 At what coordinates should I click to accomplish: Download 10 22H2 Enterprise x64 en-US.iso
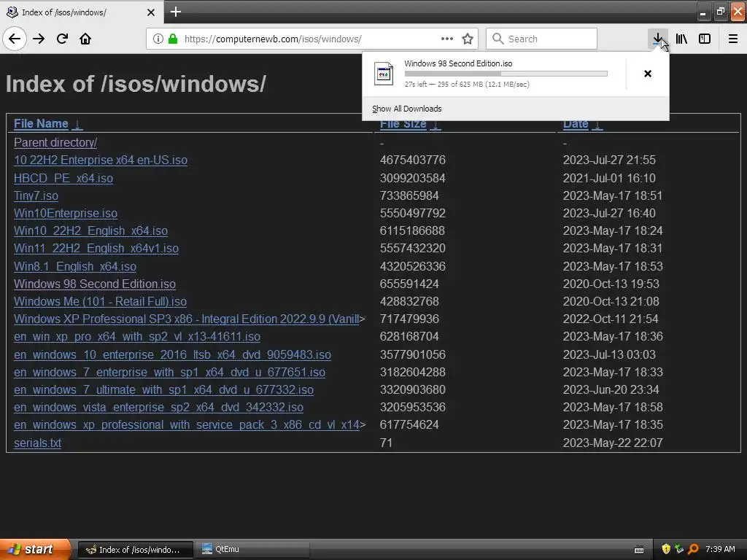click(x=101, y=160)
